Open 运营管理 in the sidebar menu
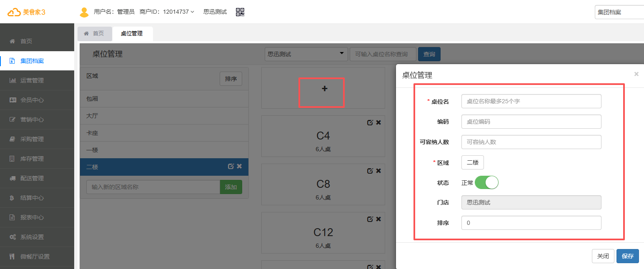644x269 pixels. (x=32, y=80)
